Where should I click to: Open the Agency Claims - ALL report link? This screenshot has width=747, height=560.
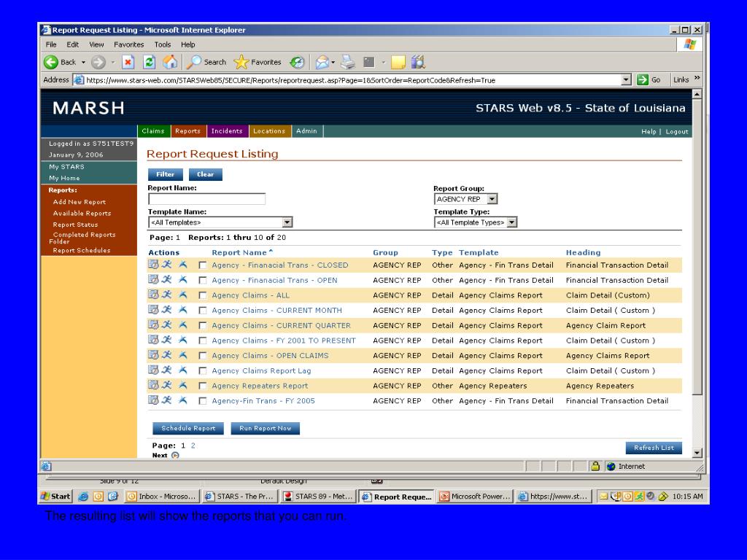coord(251,295)
